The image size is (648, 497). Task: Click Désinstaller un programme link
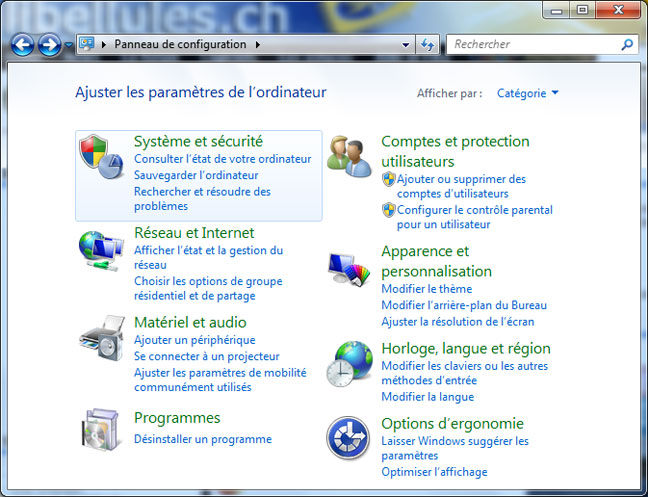tap(203, 439)
